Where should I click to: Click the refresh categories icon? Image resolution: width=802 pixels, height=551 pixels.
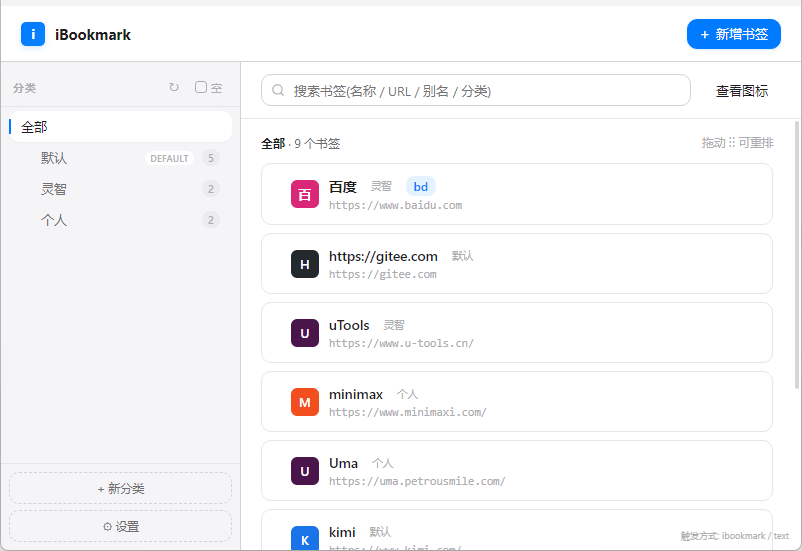[174, 87]
